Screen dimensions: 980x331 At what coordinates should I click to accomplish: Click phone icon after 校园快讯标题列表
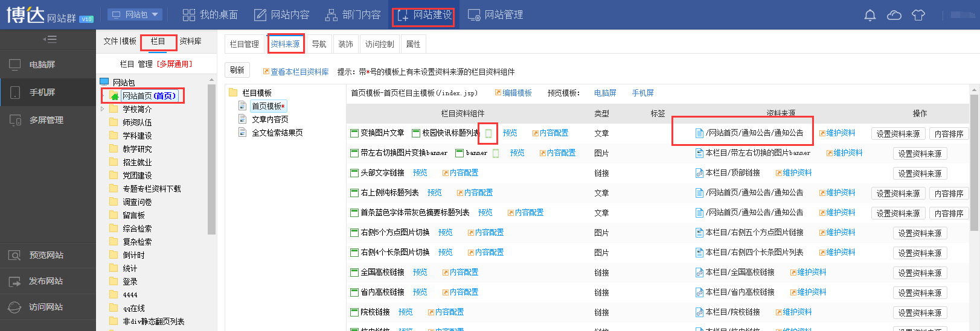pos(488,133)
